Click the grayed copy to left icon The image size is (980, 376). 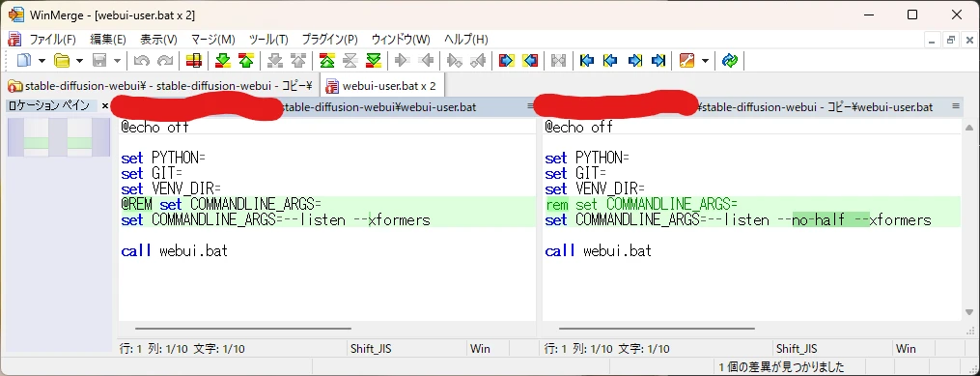426,61
